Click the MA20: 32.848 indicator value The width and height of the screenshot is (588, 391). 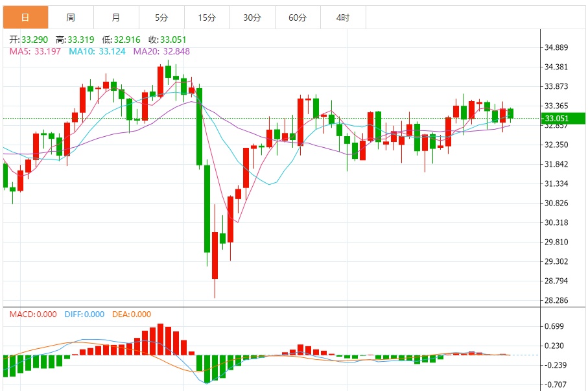(161, 51)
